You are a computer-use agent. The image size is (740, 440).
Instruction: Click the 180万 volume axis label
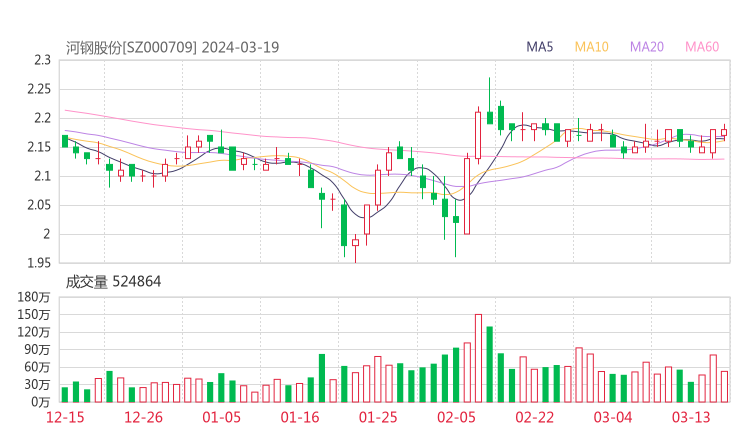tap(34, 297)
